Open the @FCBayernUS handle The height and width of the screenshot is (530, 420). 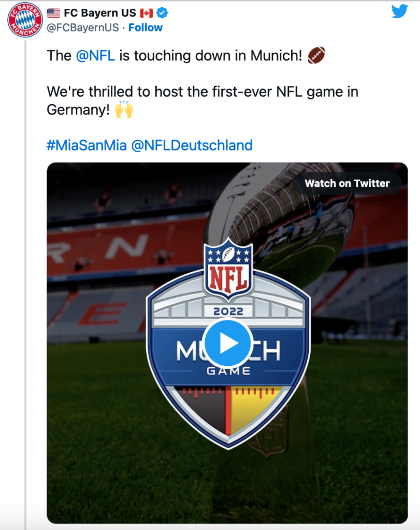pyautogui.click(x=83, y=27)
